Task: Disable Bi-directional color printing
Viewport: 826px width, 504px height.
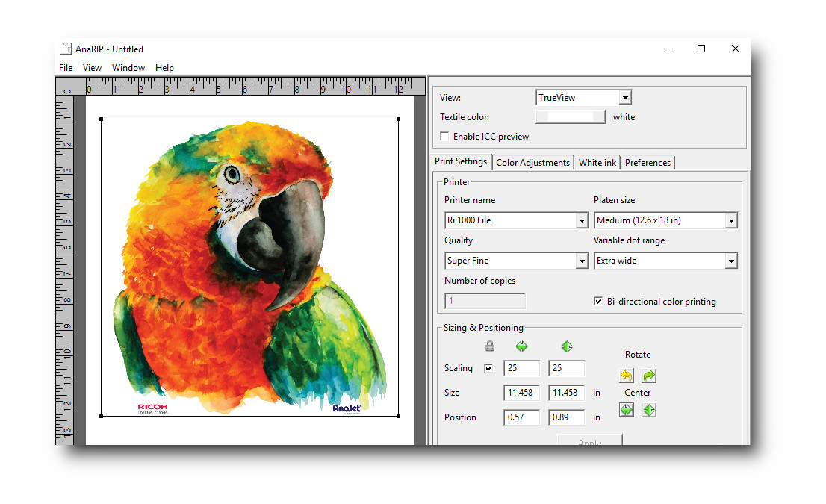Action: click(598, 302)
